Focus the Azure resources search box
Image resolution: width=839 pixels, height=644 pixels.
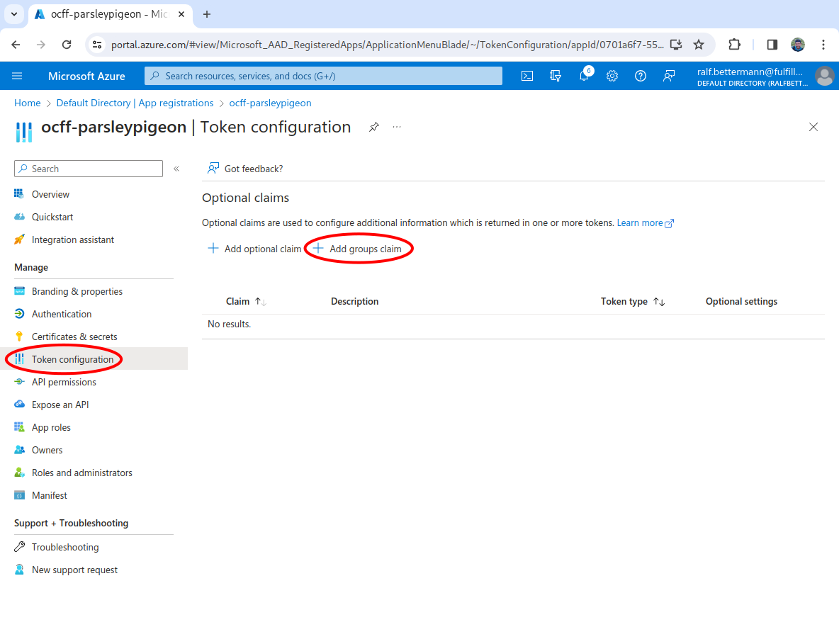click(323, 76)
